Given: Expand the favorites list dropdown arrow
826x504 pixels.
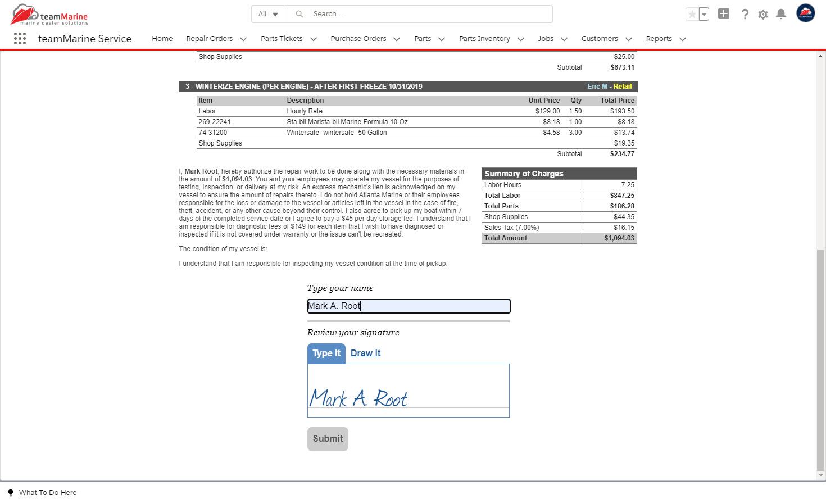Looking at the screenshot, I should (704, 14).
